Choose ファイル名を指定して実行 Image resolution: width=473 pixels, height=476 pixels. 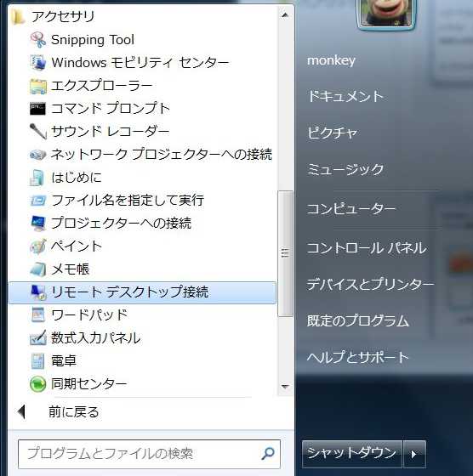142,201
